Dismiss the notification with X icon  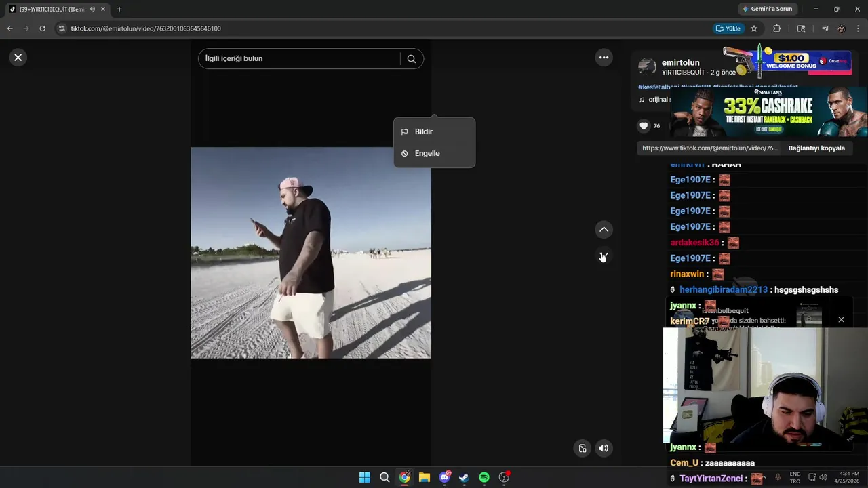841,319
